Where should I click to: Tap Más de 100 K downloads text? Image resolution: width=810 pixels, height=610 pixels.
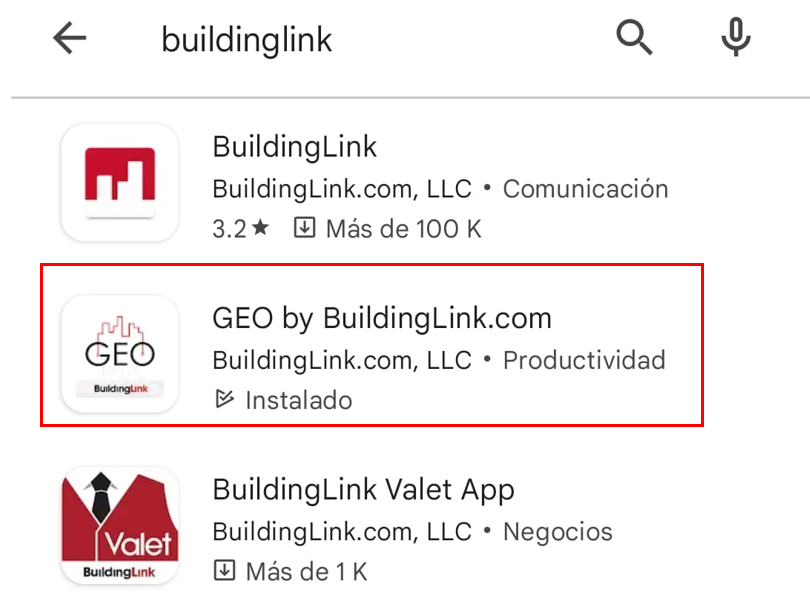click(403, 229)
